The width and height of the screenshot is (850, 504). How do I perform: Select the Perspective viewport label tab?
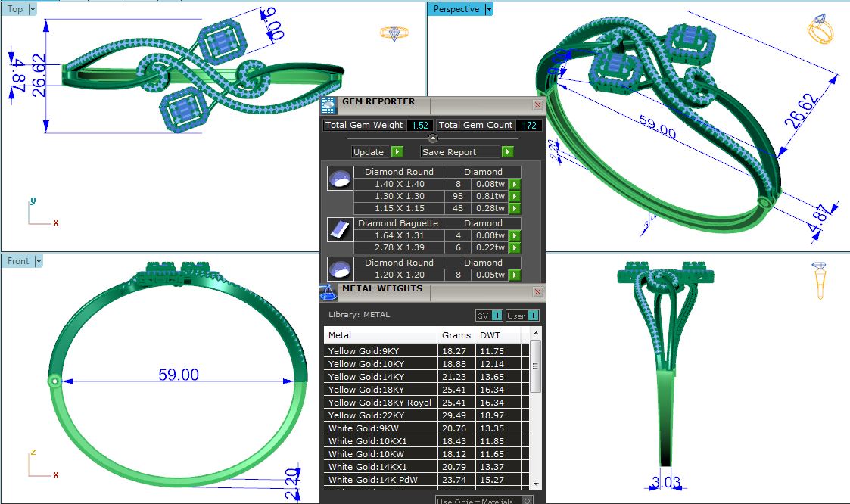point(456,9)
